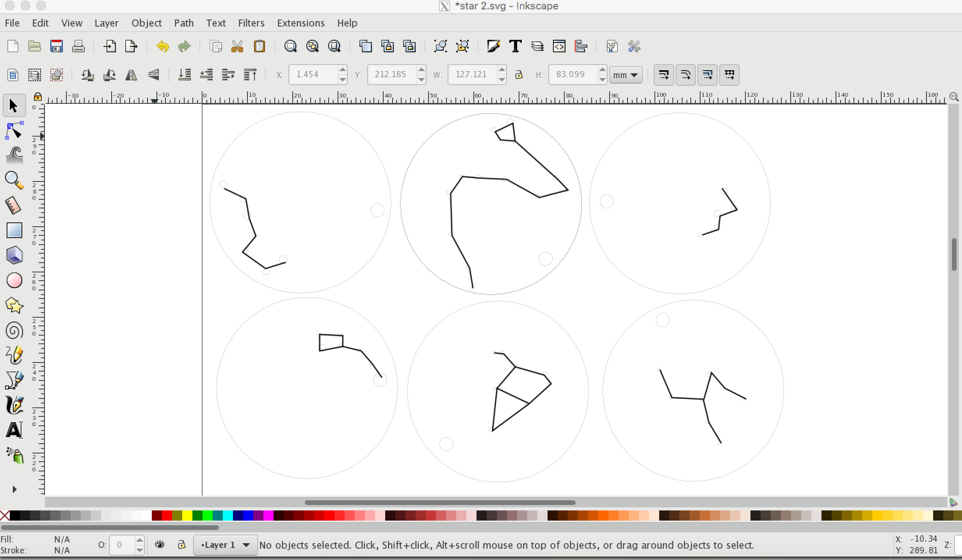Select the Calligraphy tool
Screen dimensions: 962x560
[x=14, y=405]
